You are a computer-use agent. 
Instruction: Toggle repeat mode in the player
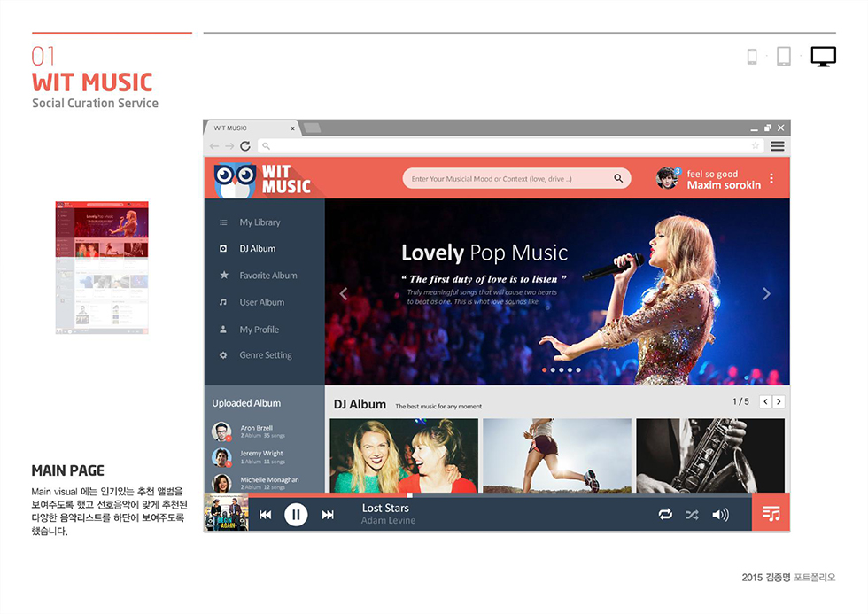tap(665, 513)
